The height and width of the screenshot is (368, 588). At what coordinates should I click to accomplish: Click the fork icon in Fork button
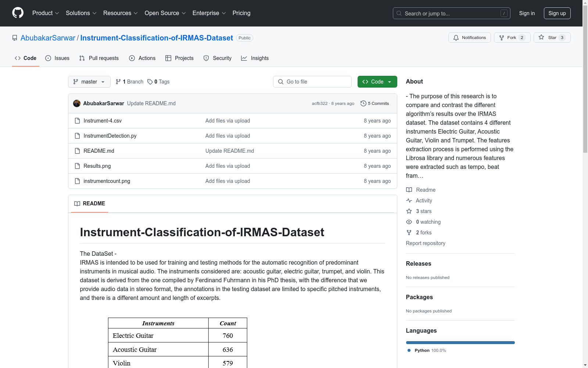(x=502, y=38)
